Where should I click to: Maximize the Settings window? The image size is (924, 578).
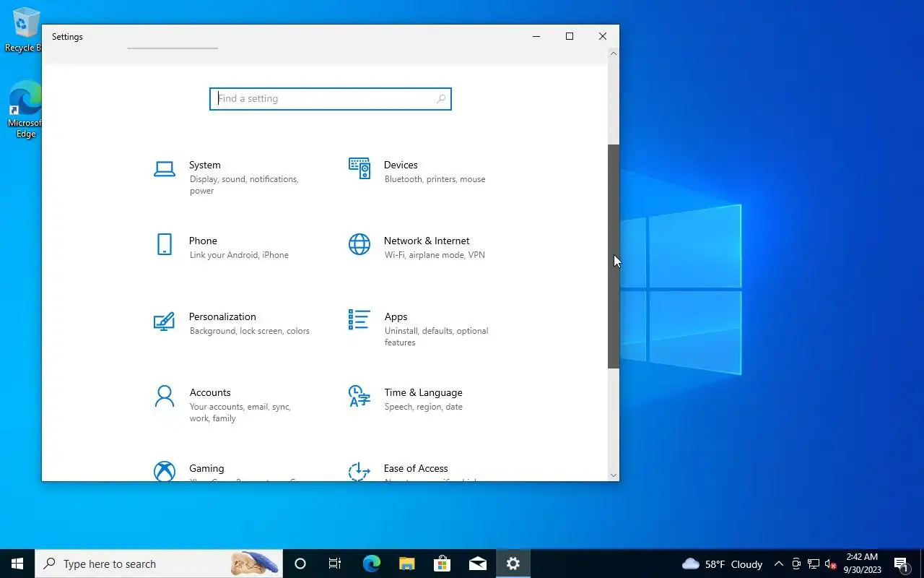click(570, 36)
